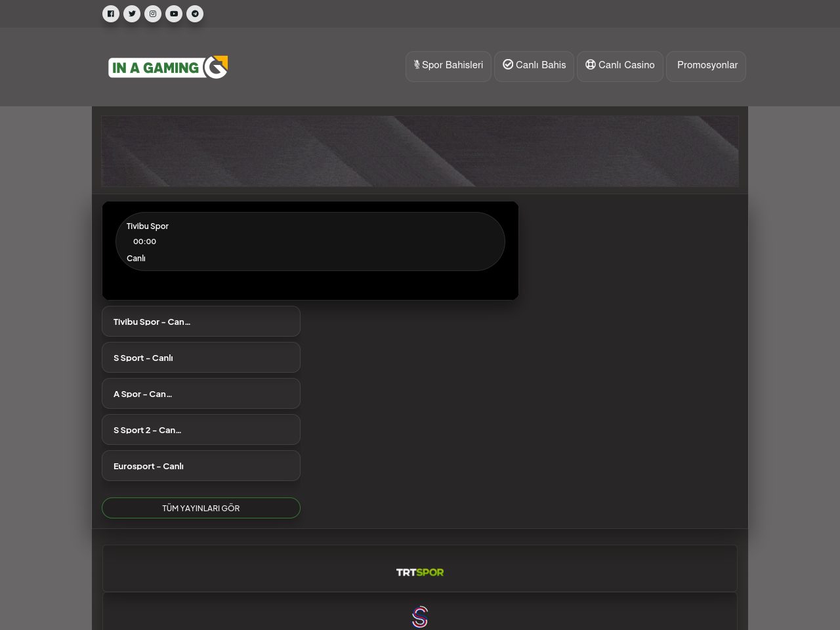This screenshot has width=840, height=630.
Task: Open the Telegram social icon
Action: click(x=195, y=14)
